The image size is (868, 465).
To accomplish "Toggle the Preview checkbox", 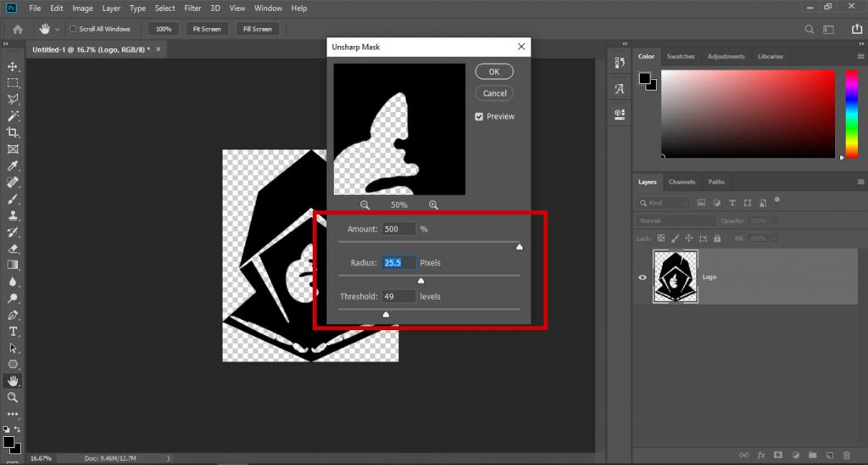I will (x=479, y=116).
